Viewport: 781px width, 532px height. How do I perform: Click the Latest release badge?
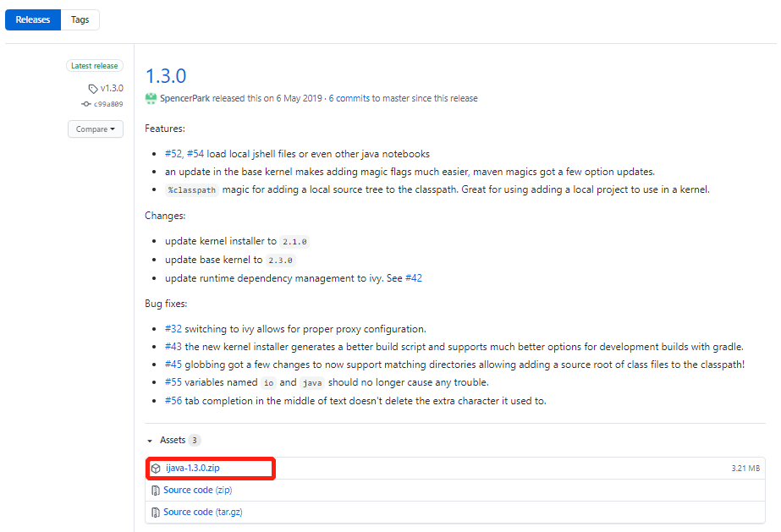tap(94, 65)
